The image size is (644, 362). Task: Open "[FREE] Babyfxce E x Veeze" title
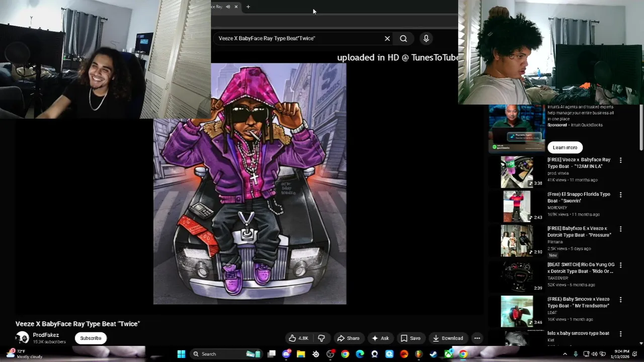[x=579, y=231]
